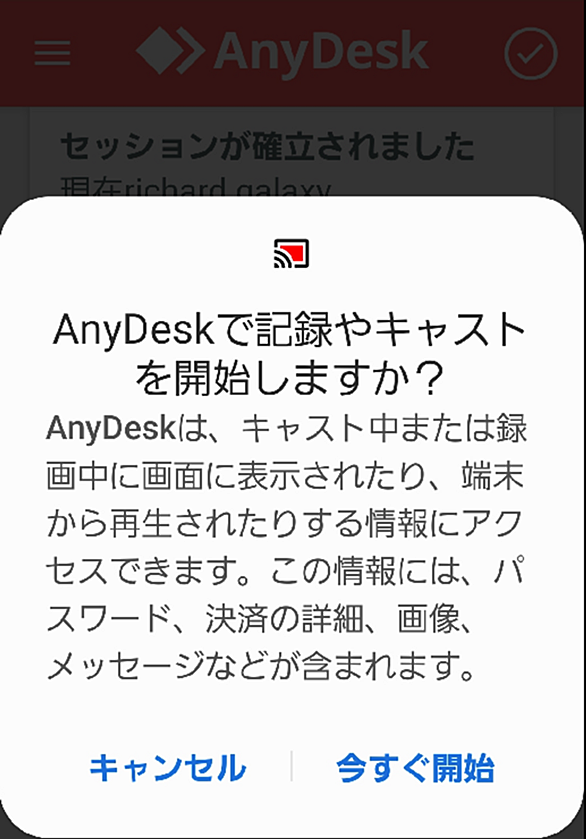Viewport: 586px width, 839px height.
Task: Open the hamburger menu in AnyDesk header
Action: pyautogui.click(x=52, y=53)
